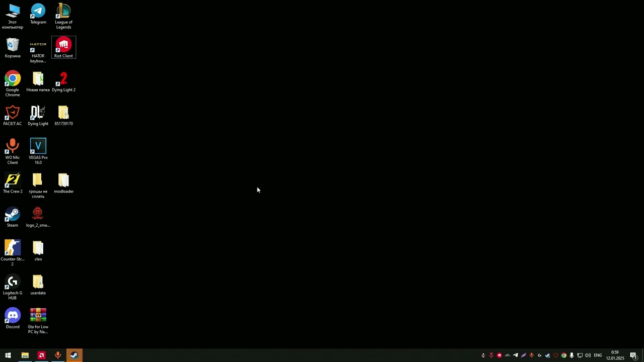The width and height of the screenshot is (644, 362).
Task: Open WO Mic from the taskbar
Action: coord(58,355)
